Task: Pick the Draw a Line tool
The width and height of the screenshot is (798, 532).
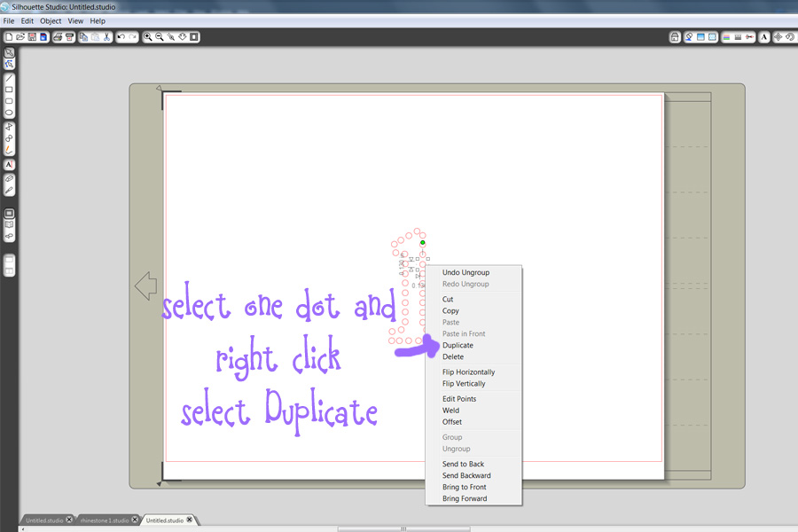Action: click(9, 78)
